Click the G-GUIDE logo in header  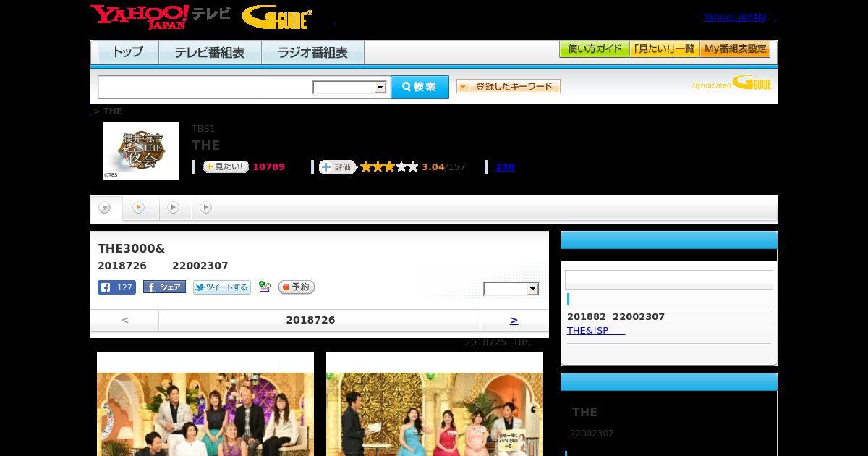click(277, 17)
